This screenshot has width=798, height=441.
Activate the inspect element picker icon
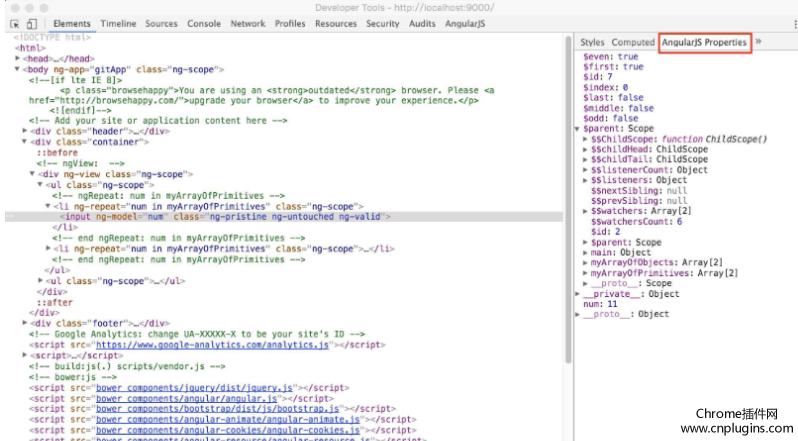pyautogui.click(x=14, y=24)
